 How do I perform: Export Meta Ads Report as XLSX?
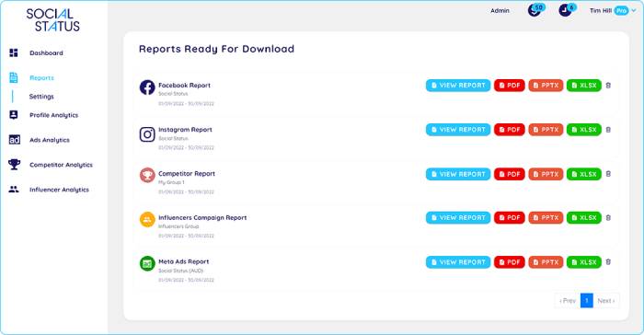(584, 262)
